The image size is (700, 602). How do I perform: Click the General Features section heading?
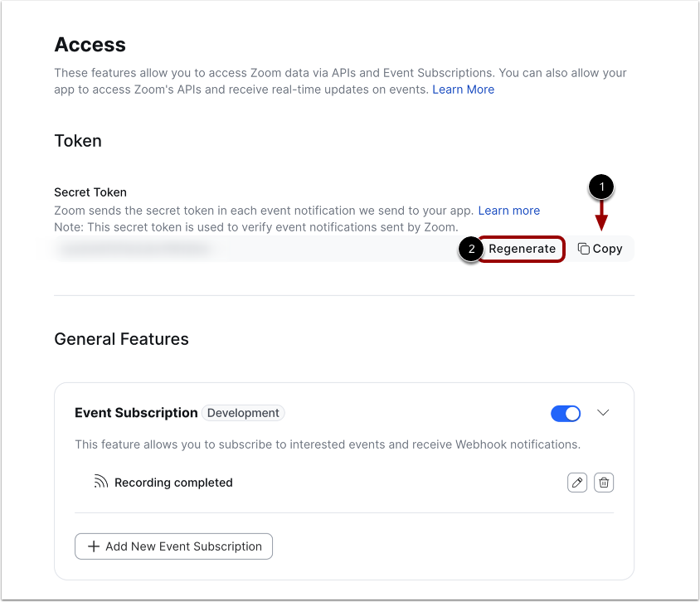pos(121,339)
